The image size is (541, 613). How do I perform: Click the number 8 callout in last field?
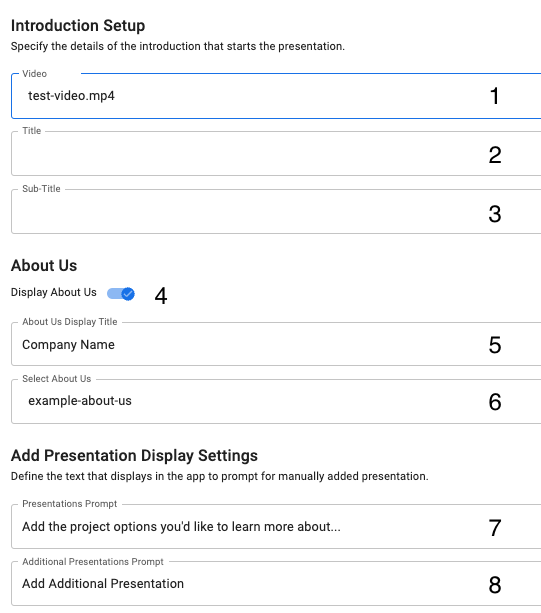click(x=495, y=585)
